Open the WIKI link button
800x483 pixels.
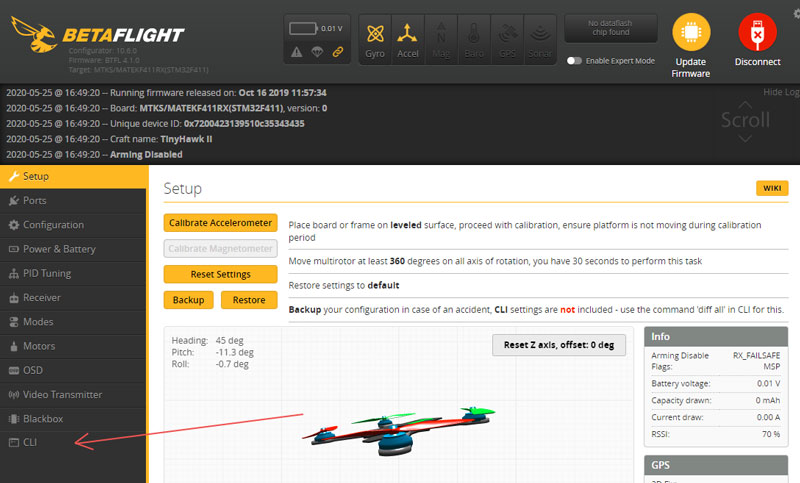click(772, 188)
